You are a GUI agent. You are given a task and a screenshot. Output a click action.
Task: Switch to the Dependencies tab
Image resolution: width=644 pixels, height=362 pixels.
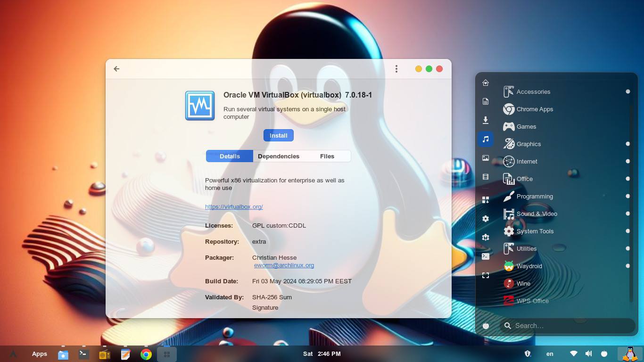(x=279, y=156)
